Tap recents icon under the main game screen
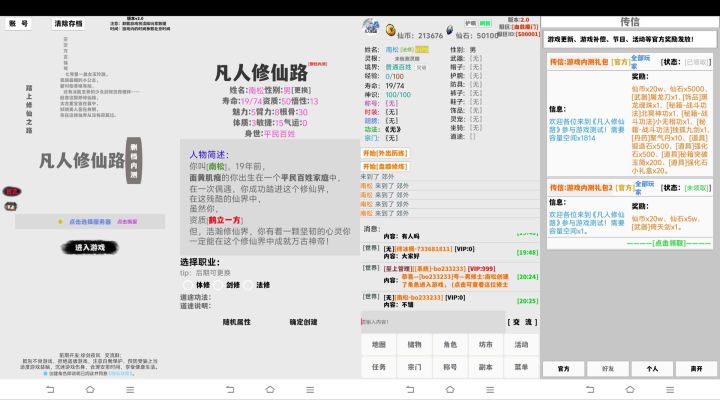The height and width of the screenshot is (400, 720). point(490,389)
